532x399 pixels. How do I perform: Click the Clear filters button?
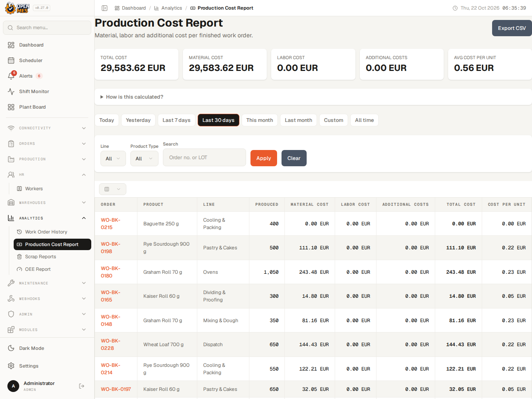click(294, 158)
